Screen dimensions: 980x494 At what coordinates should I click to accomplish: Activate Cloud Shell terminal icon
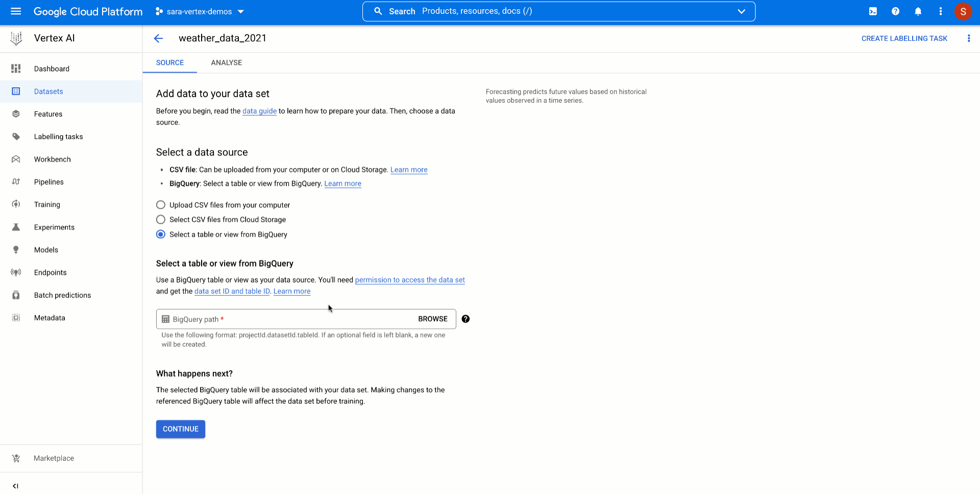[x=873, y=11]
